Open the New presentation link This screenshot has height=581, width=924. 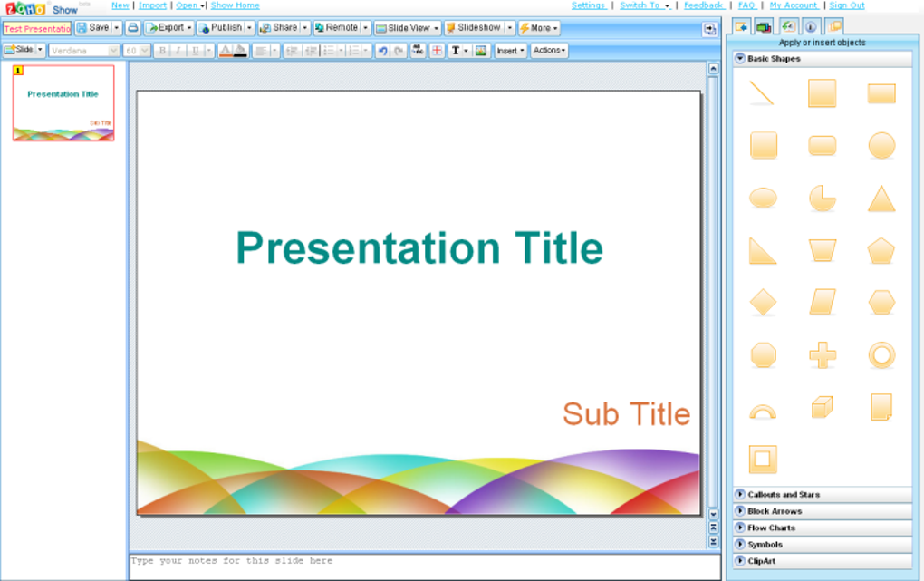tap(120, 5)
